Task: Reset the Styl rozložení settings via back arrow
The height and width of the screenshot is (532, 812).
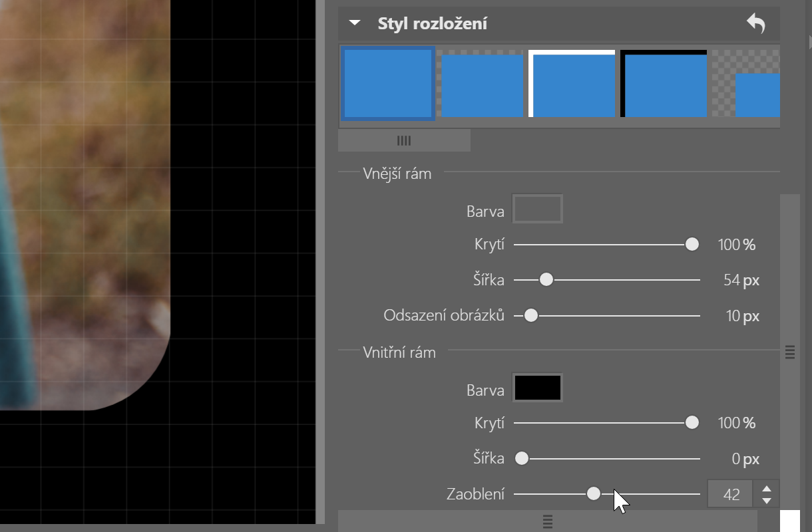Action: point(757,23)
